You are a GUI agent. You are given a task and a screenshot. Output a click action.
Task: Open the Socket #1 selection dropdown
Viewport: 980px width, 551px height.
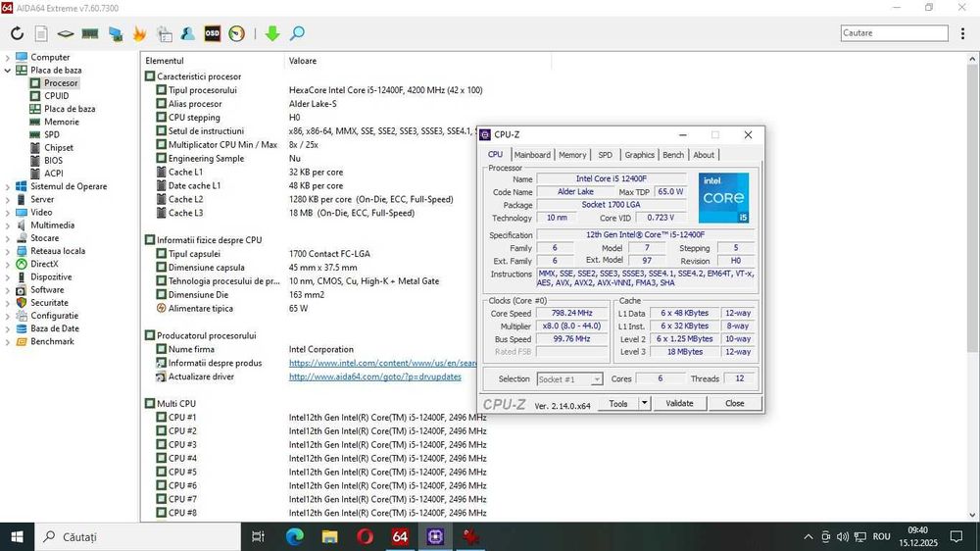[596, 379]
